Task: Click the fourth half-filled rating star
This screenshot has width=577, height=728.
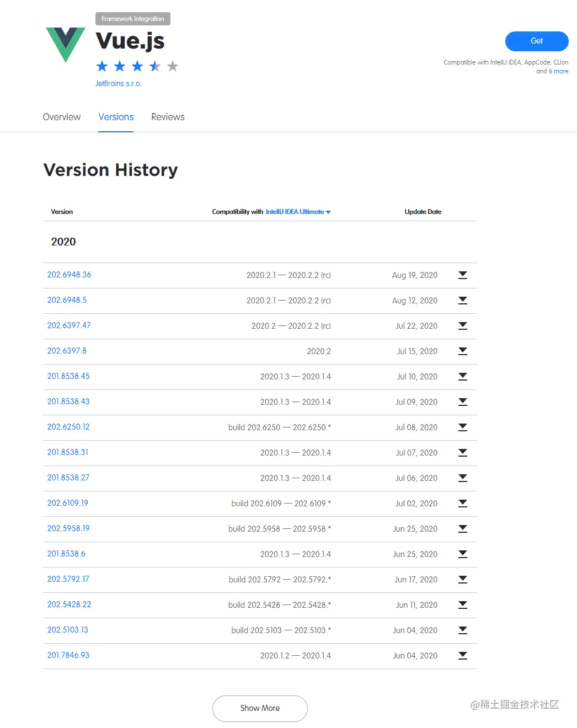Action: 155,66
